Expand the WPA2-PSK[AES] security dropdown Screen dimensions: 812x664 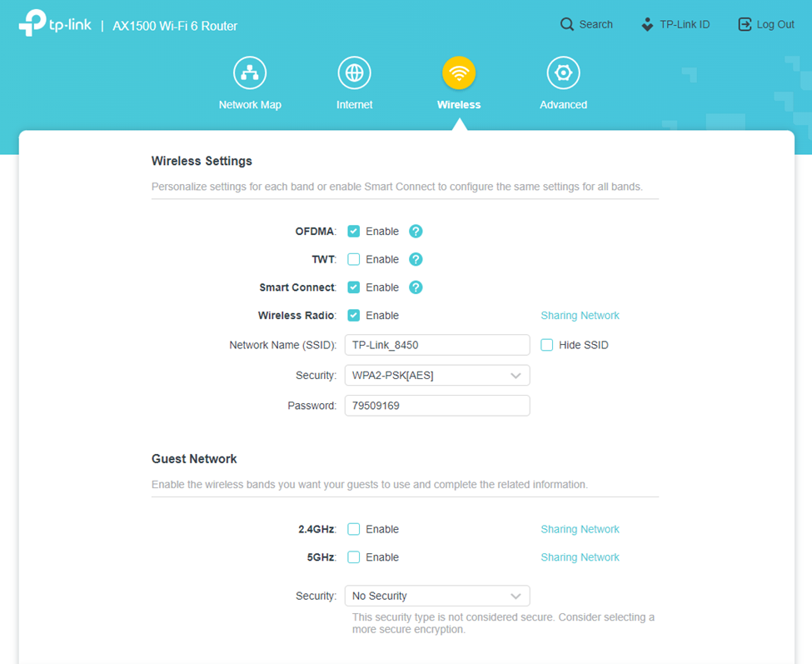coord(437,376)
